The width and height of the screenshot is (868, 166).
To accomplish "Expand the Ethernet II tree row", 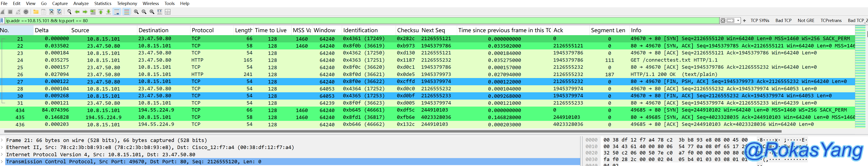I will 2,147.
